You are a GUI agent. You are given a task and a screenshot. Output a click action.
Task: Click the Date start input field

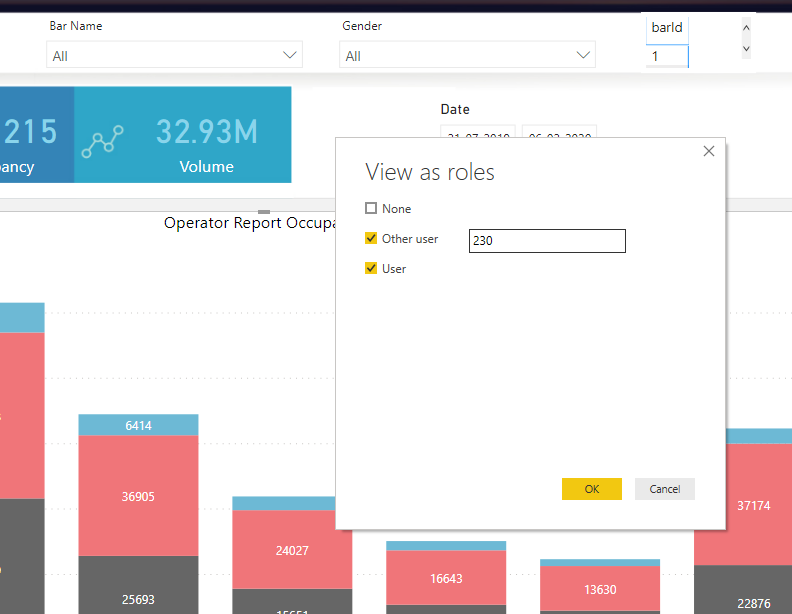(x=478, y=131)
